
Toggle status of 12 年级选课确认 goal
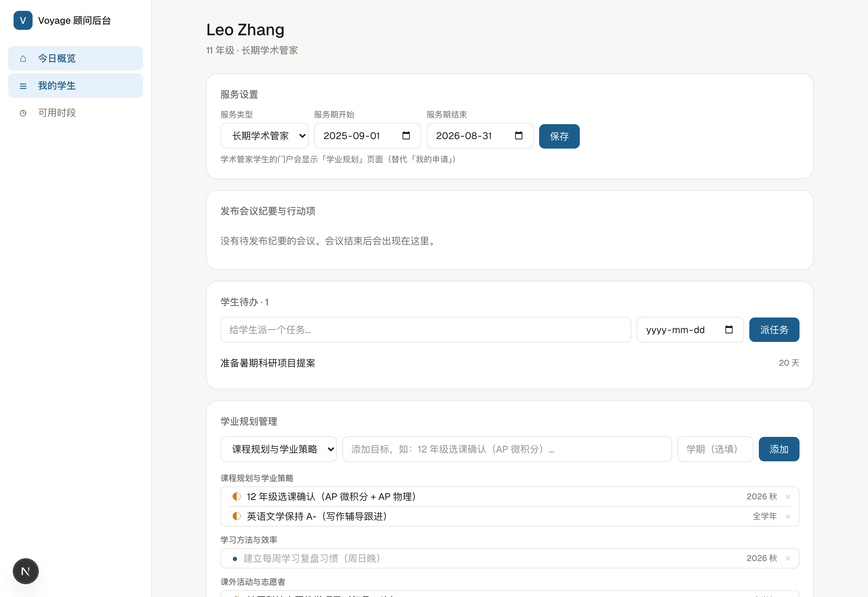pyautogui.click(x=236, y=496)
